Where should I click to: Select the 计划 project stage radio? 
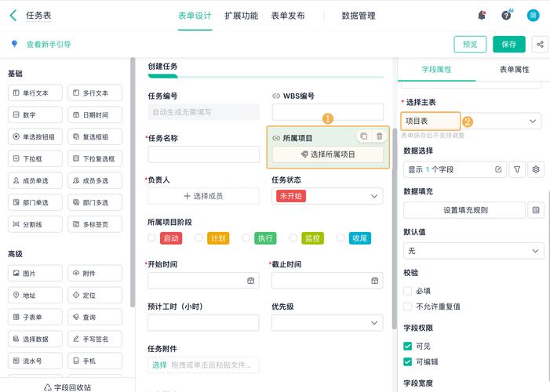(199, 238)
